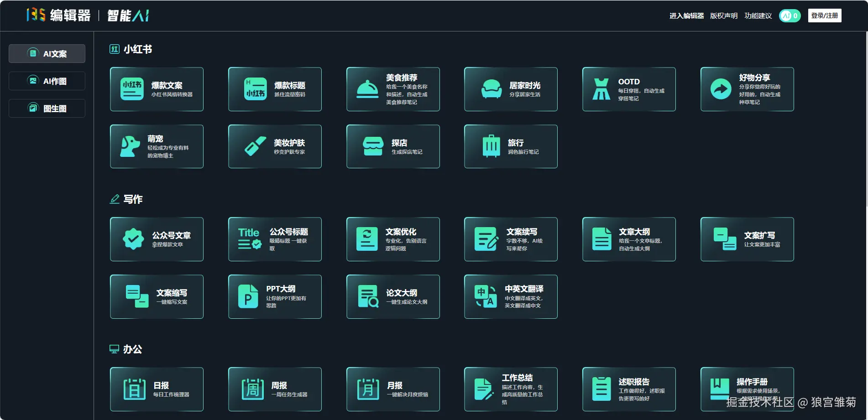The width and height of the screenshot is (868, 420).
Task: Click the PPT大纲 title text
Action: (x=281, y=289)
